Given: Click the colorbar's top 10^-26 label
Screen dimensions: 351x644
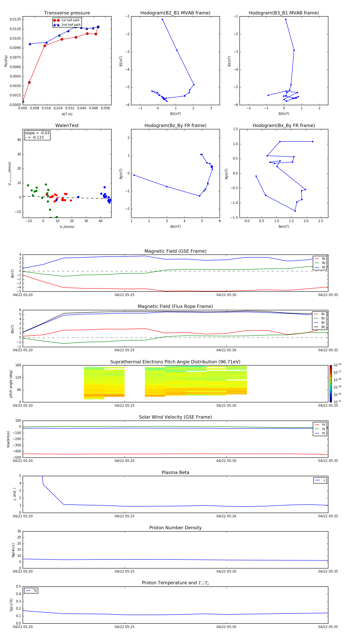Looking at the screenshot, I should (337, 365).
